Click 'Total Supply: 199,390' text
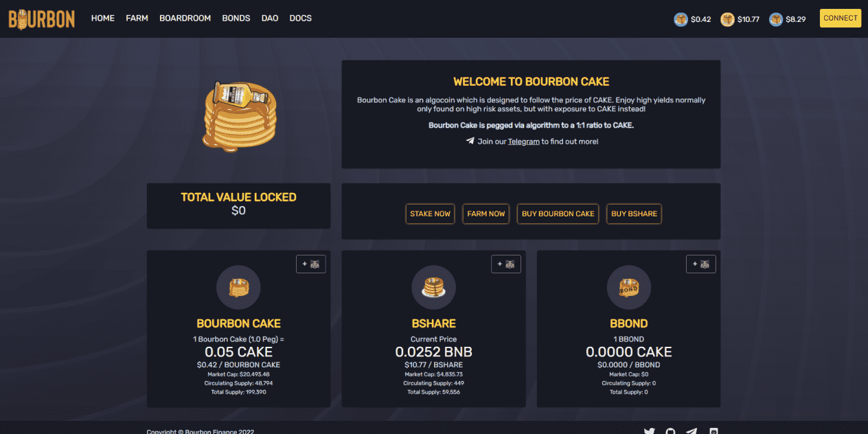The image size is (868, 434). 238,392
